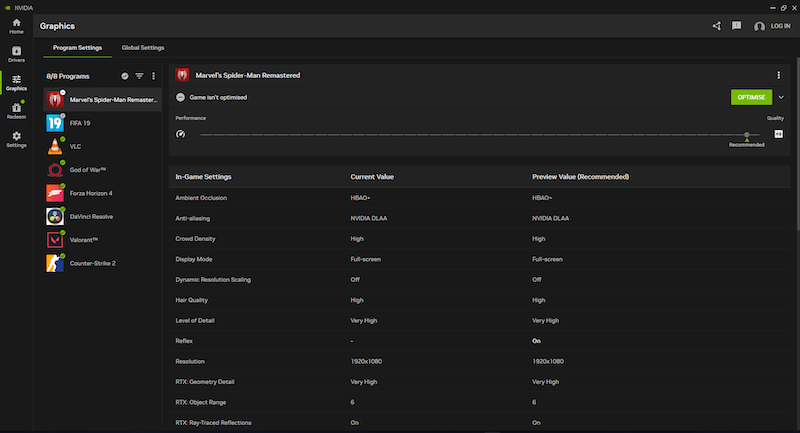Screen dimensions: 800x433
Task: Click the performance-quality slider handle
Action: tap(746, 135)
